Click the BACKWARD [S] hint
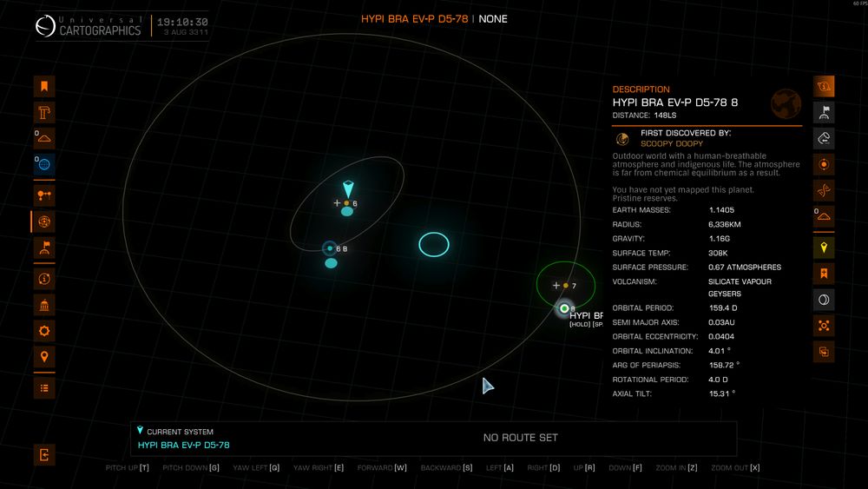 pyautogui.click(x=447, y=468)
